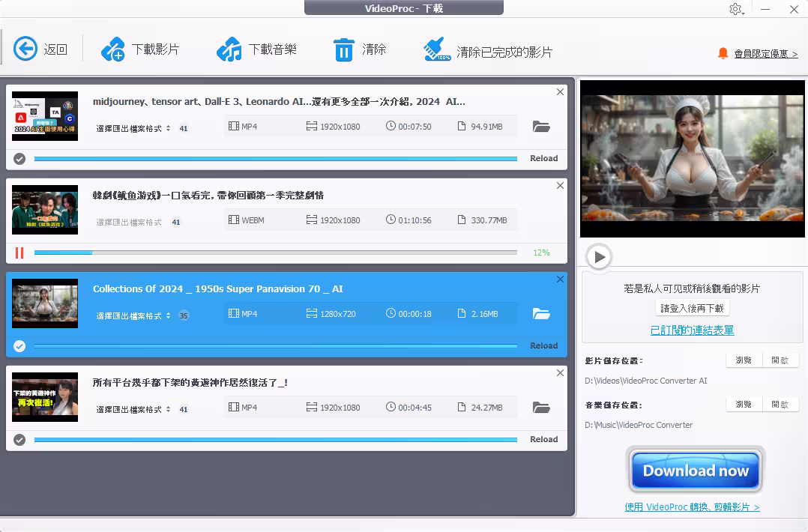The height and width of the screenshot is (532, 808).
Task: Click the completed checkmark on the 黃遊神作 item
Action: coord(19,439)
